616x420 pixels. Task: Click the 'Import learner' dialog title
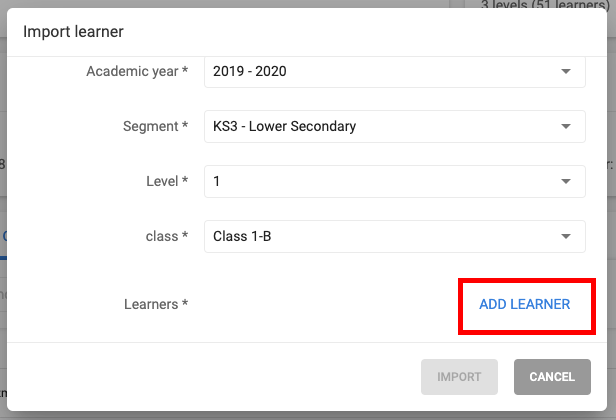click(x=73, y=31)
